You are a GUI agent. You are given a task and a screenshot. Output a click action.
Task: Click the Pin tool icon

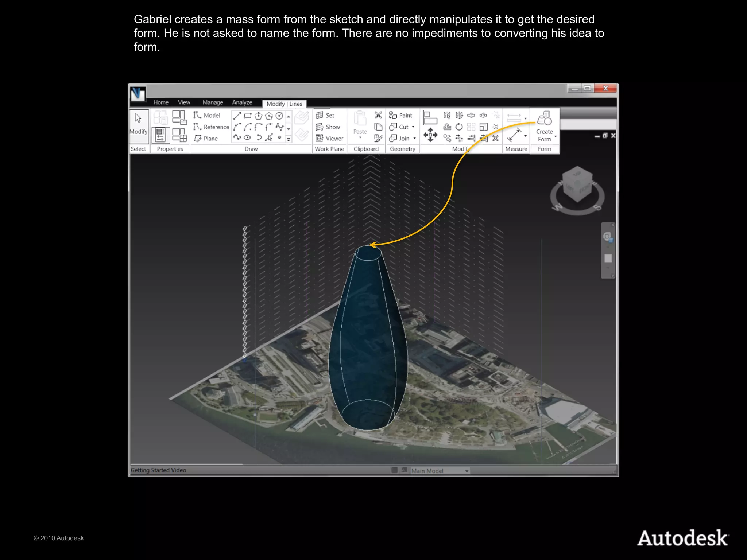pos(495,127)
